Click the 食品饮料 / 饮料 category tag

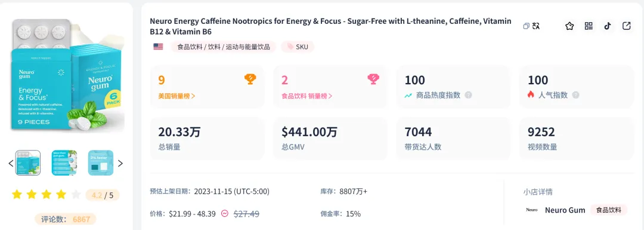pyautogui.click(x=224, y=47)
